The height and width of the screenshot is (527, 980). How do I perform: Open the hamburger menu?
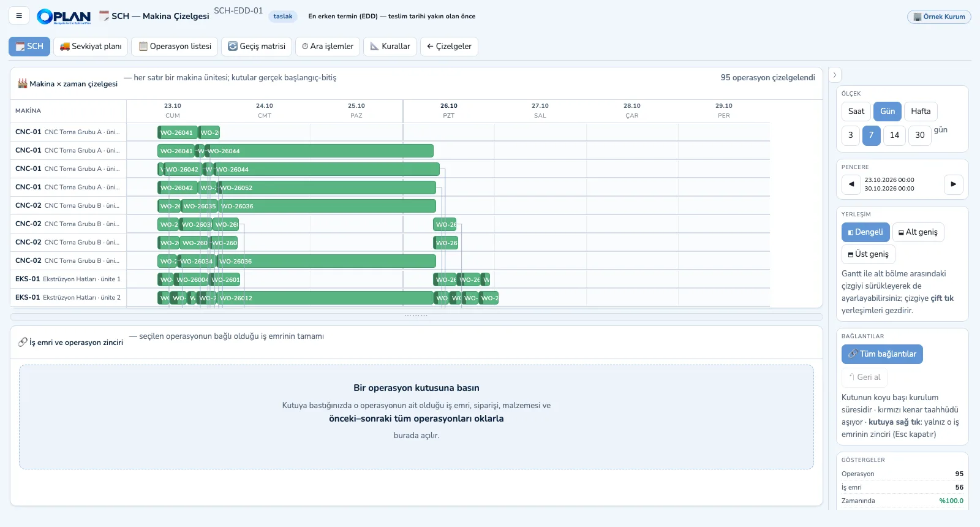19,16
